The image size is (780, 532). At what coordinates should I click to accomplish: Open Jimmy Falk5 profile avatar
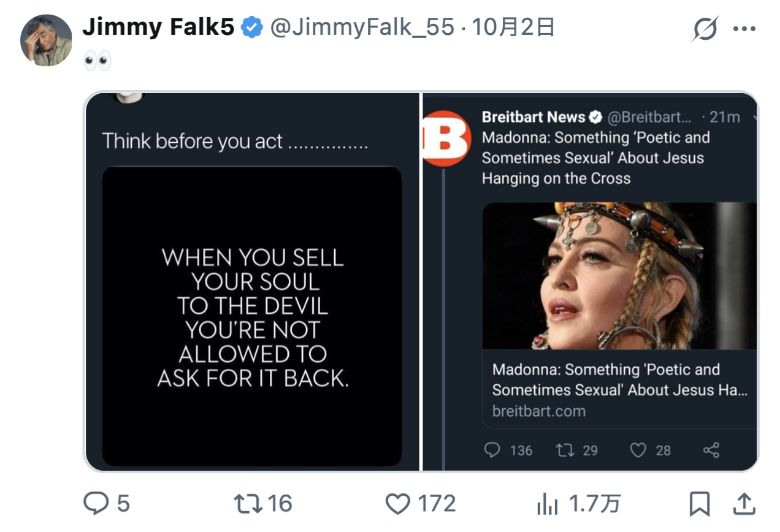click(x=46, y=40)
